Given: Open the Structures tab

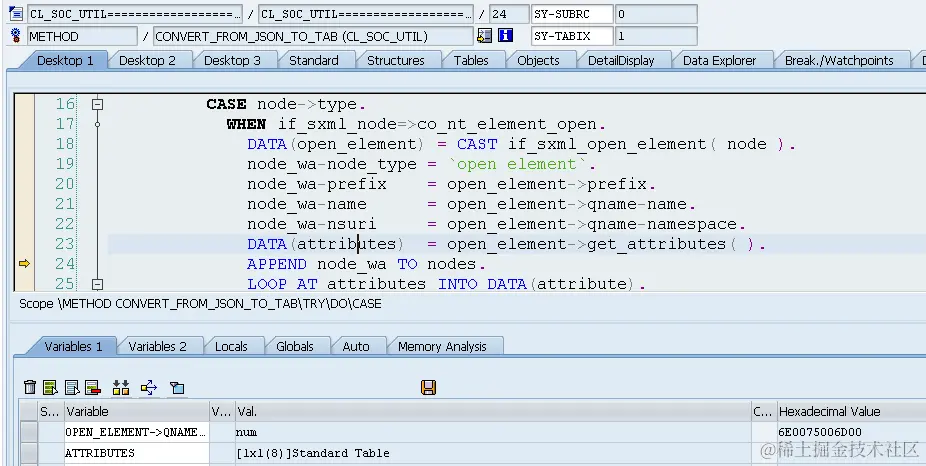Looking at the screenshot, I should coord(396,60).
